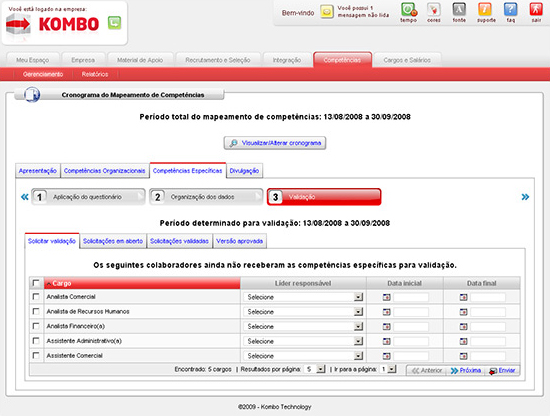Go to step 2 Organização dos dados
The width and height of the screenshot is (550, 416).
(206, 197)
